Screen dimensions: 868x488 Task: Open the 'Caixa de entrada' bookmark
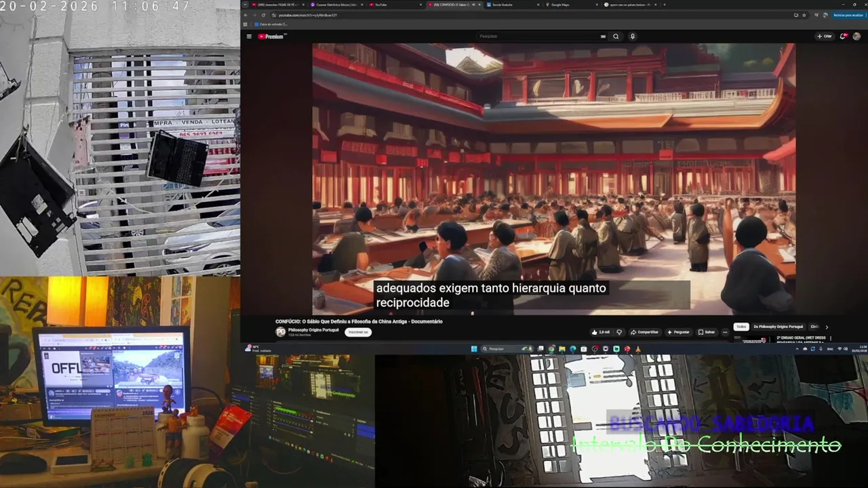271,24
